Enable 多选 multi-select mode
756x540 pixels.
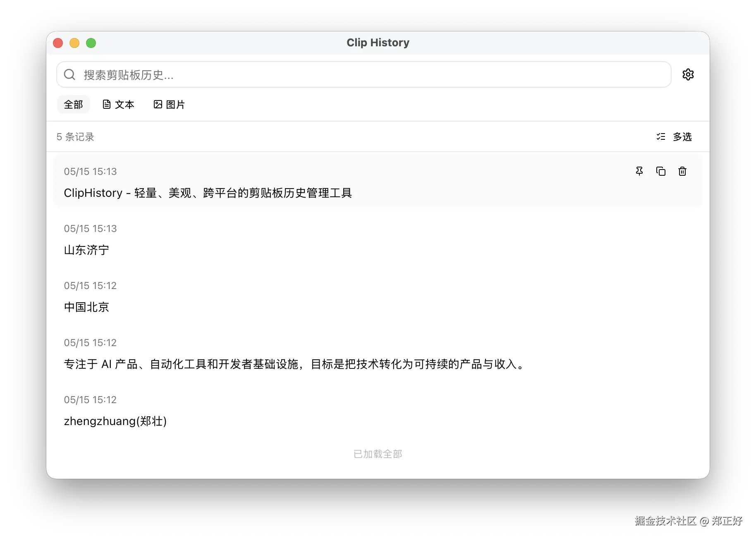[674, 136]
